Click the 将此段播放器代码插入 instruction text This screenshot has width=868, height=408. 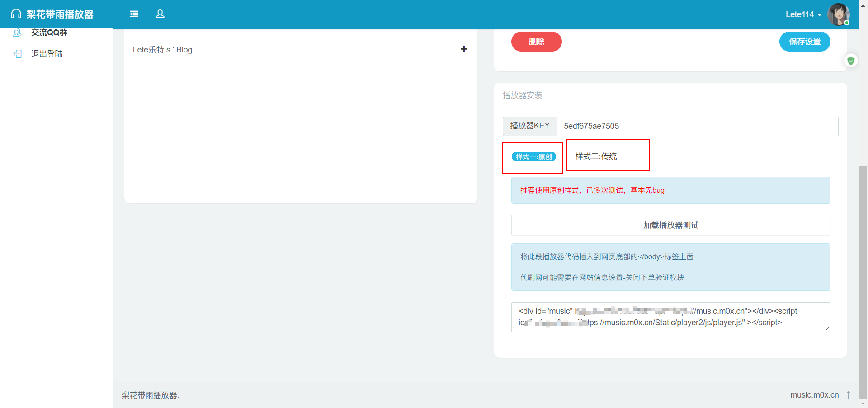coord(607,257)
